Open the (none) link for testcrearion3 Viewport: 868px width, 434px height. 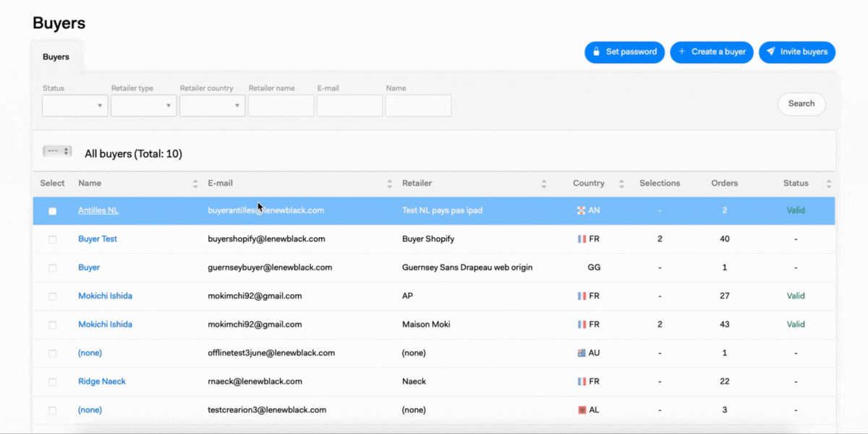90,409
